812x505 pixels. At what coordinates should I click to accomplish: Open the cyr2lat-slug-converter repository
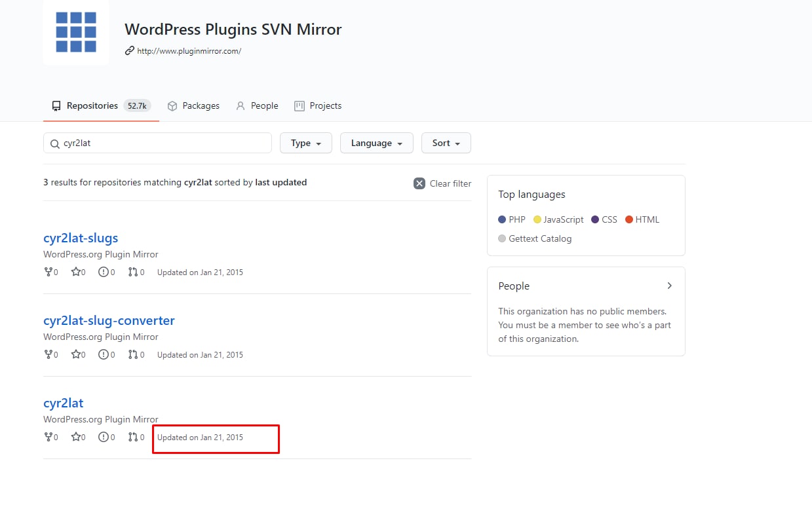tap(109, 320)
